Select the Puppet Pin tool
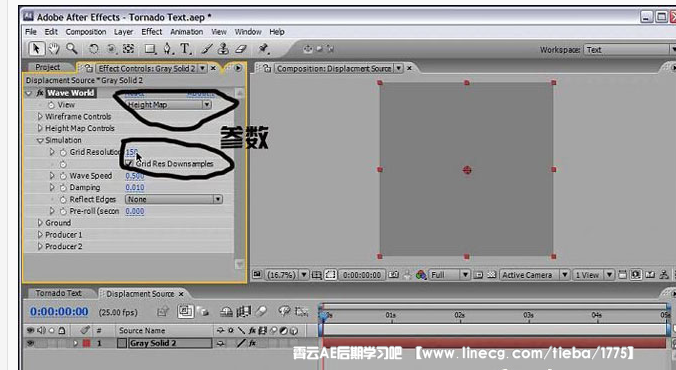This screenshot has height=370, width=676. 263,49
